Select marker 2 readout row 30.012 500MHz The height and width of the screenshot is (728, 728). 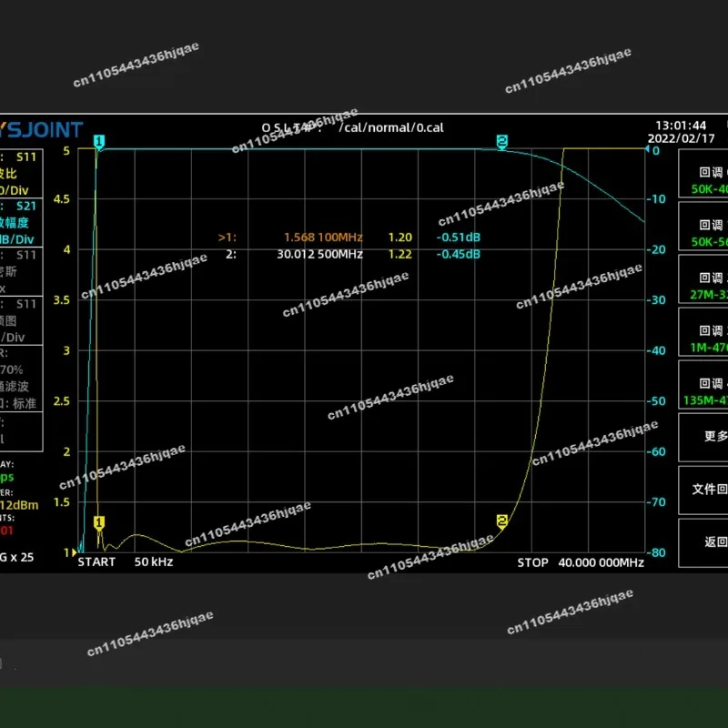pos(353,255)
